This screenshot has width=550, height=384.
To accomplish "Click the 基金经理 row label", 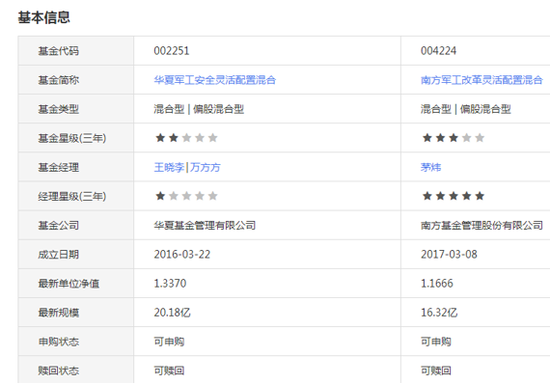I will pyautogui.click(x=58, y=168).
